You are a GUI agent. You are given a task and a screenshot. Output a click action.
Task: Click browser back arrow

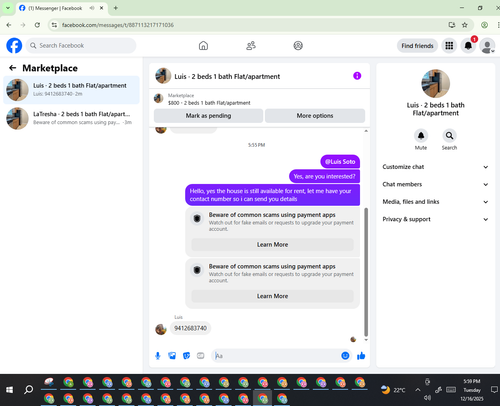point(9,25)
